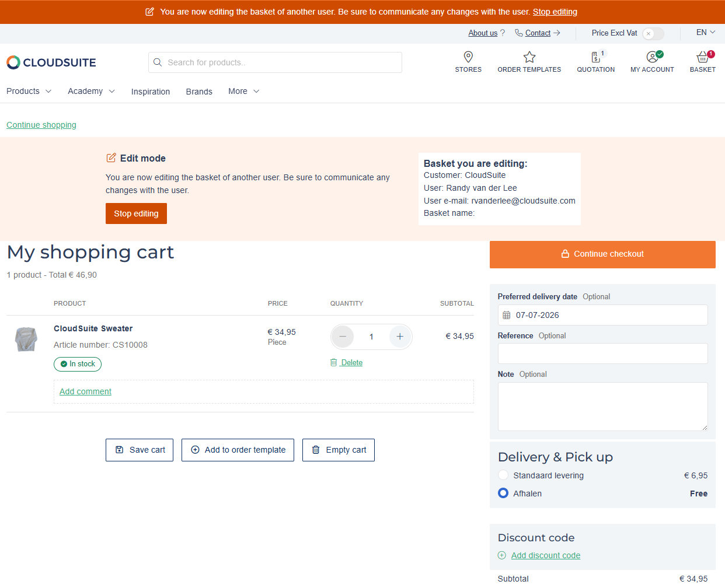Image resolution: width=725 pixels, height=588 pixels.
Task: Expand the More menu
Action: [x=244, y=91]
